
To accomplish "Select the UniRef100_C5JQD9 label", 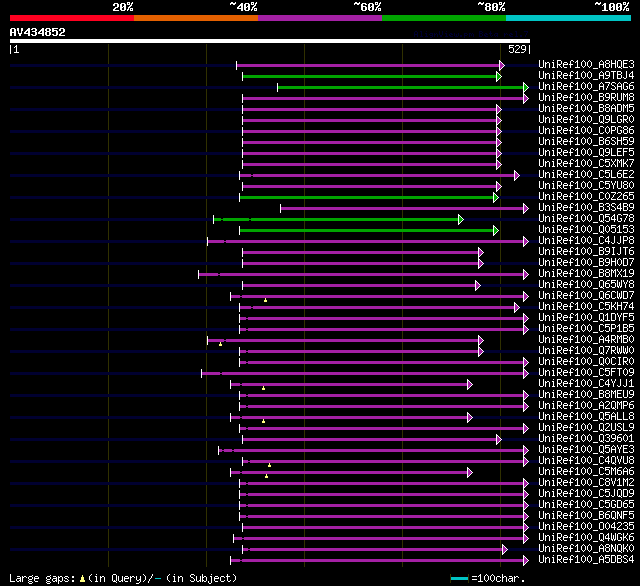I will pyautogui.click(x=586, y=494).
